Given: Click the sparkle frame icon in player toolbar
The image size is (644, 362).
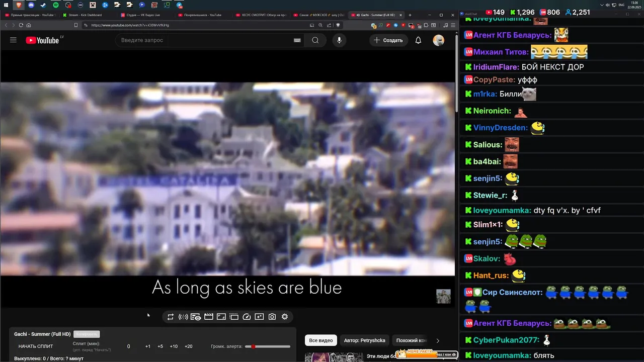Looking at the screenshot, I should pos(259,317).
